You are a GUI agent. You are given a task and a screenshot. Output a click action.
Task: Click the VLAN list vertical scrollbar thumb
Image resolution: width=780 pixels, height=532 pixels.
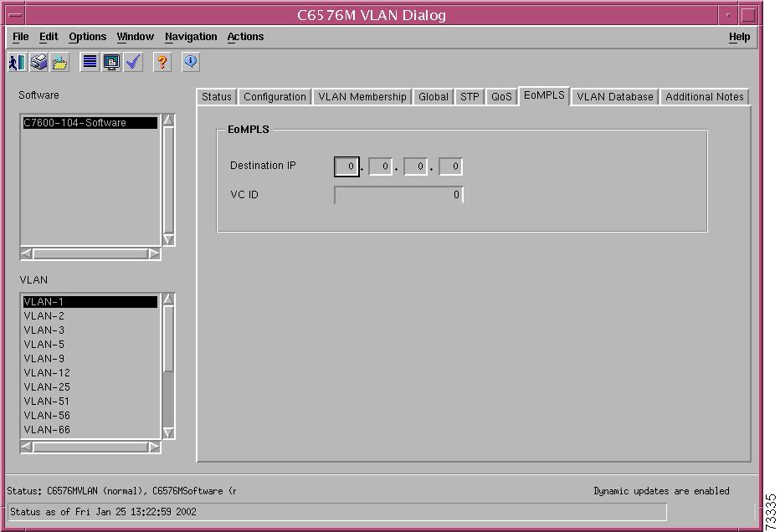point(168,339)
